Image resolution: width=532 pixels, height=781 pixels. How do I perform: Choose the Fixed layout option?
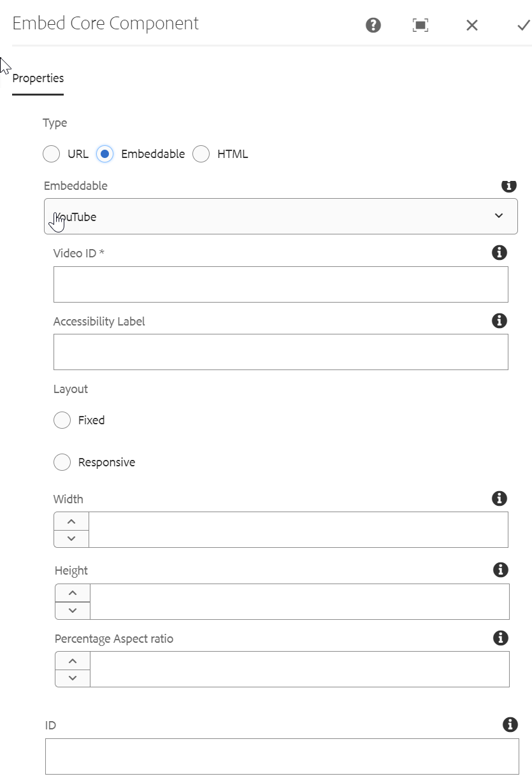pos(62,420)
